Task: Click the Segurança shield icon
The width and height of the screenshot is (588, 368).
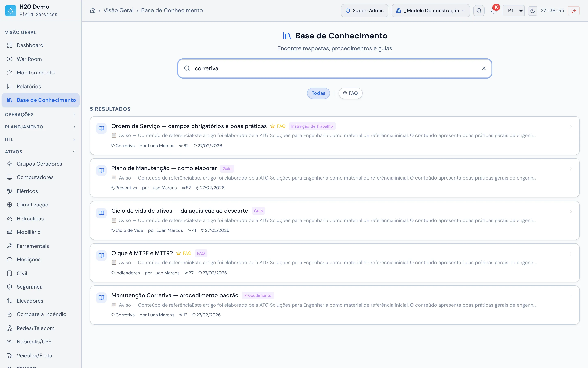Action: point(9,287)
